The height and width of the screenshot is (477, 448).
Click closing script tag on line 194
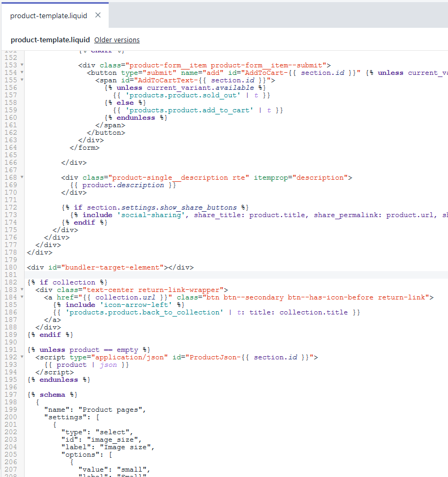coord(55,372)
